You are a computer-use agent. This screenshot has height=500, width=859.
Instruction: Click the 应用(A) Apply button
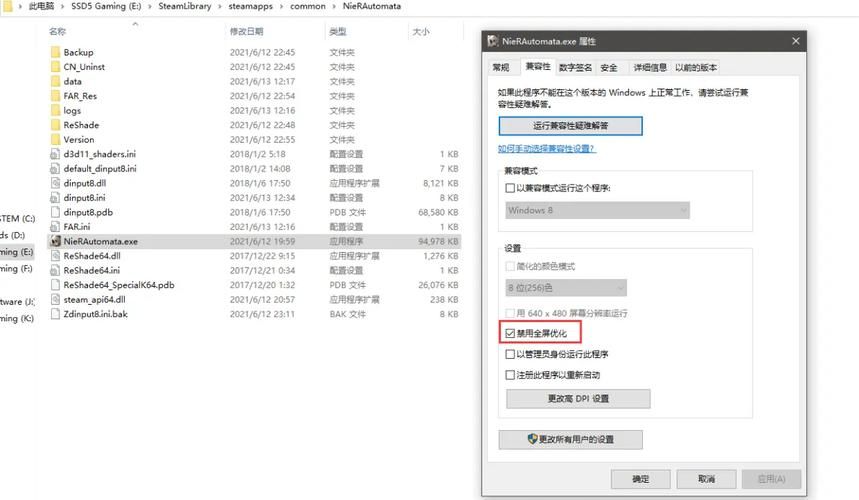coord(771,479)
